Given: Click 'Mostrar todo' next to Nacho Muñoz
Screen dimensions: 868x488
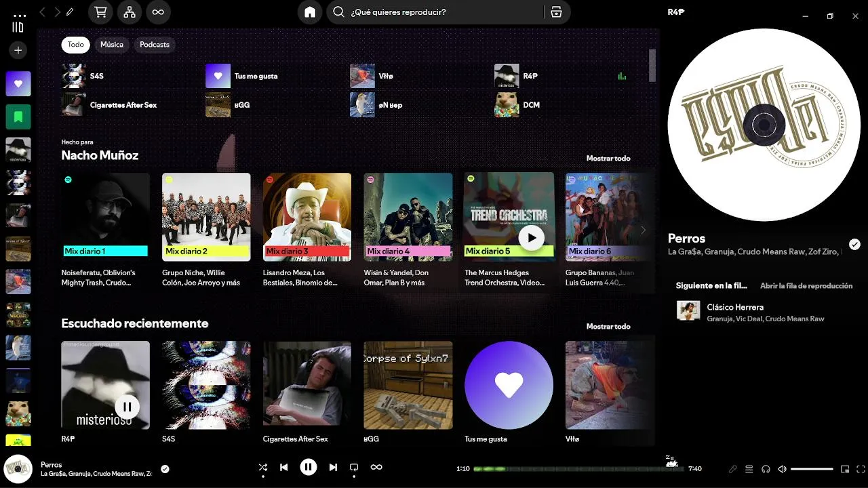Looking at the screenshot, I should 608,159.
